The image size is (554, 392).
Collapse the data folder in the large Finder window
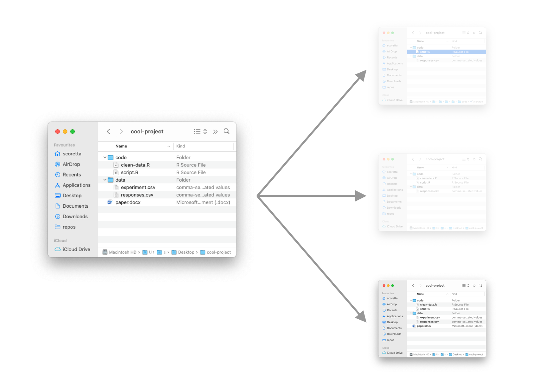(105, 180)
